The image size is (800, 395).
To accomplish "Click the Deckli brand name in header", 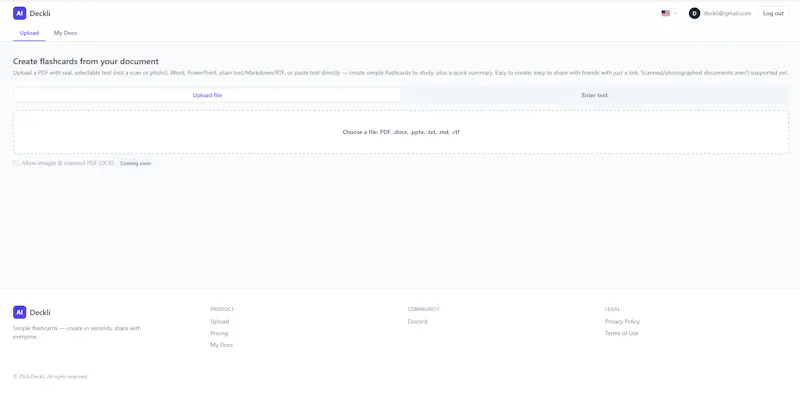I will (x=40, y=13).
